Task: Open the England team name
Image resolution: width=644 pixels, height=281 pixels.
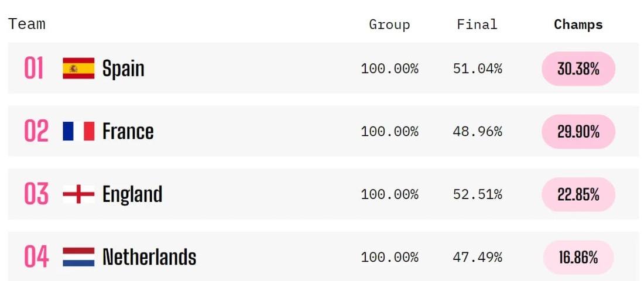Action: 132,195
